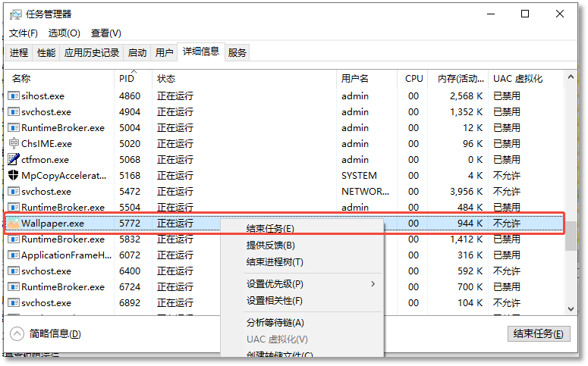Sort by the 内存(活动 column header
The image size is (588, 366).
click(x=461, y=79)
